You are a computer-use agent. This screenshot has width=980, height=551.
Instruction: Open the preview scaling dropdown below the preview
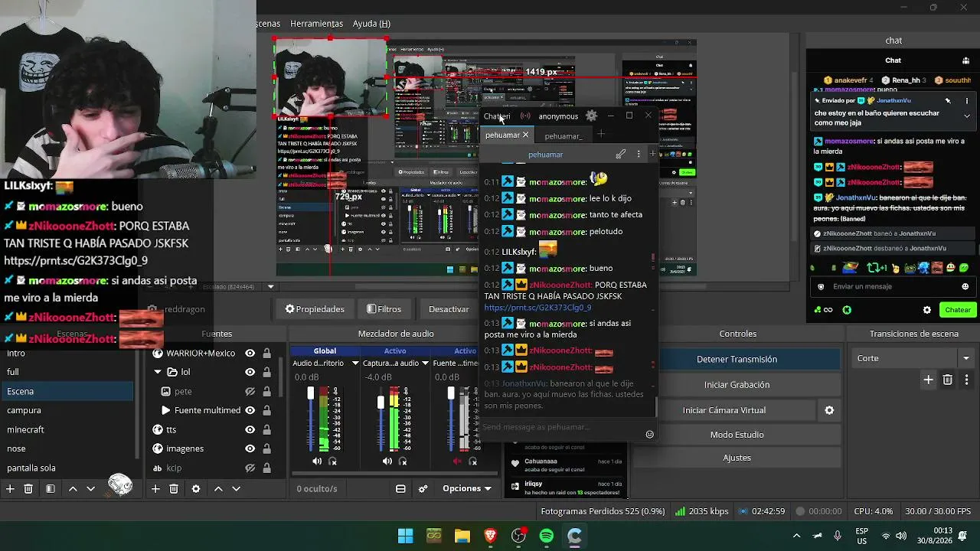[x=270, y=287]
